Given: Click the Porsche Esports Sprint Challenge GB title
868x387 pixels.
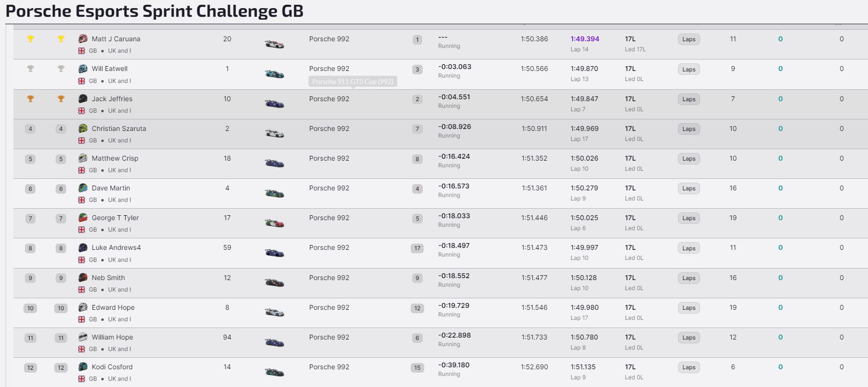Looking at the screenshot, I should 155,11.
